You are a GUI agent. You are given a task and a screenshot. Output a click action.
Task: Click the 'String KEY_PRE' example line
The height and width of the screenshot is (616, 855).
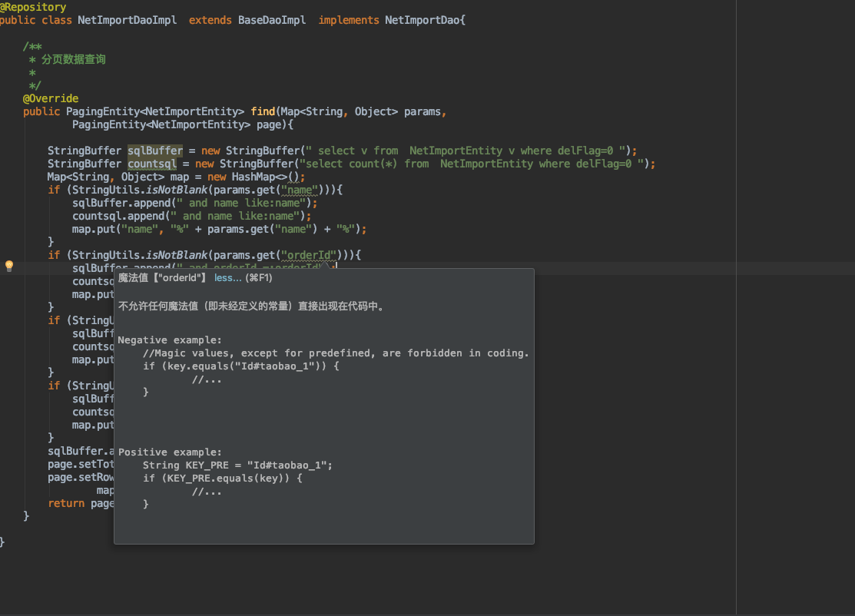point(237,465)
